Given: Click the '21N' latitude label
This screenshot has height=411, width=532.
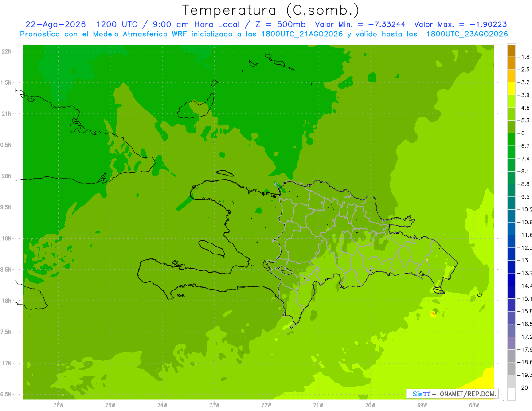Looking at the screenshot, I should click(7, 114).
